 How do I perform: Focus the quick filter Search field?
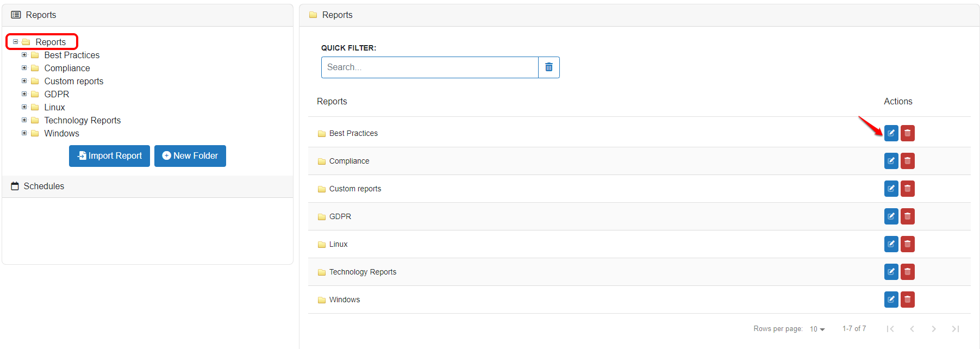[429, 67]
